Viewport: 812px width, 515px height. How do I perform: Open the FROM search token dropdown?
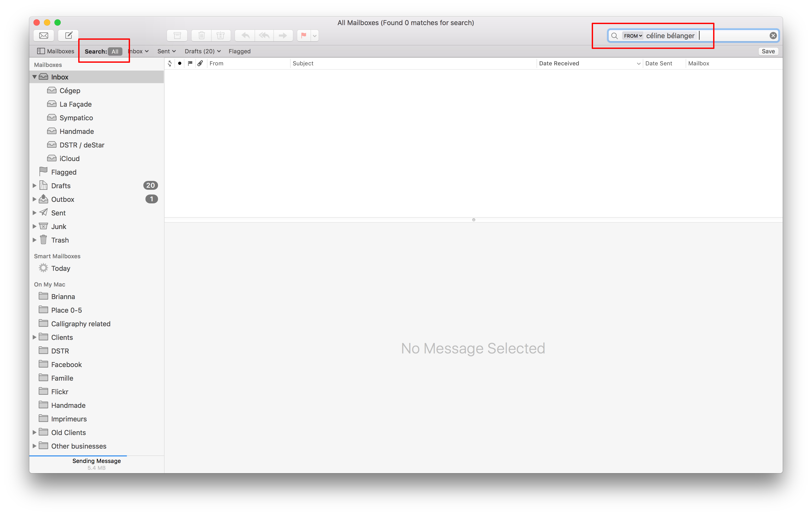point(632,36)
